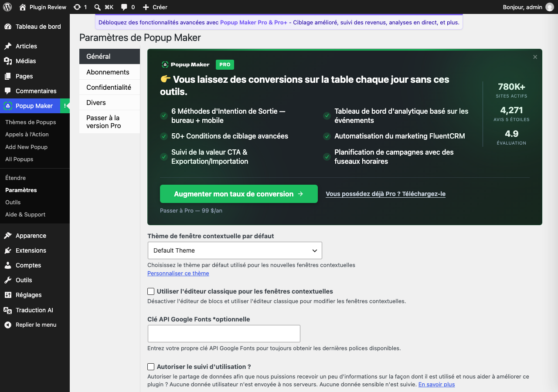This screenshot has height=392, width=558.
Task: Click the Commentaires bubble icon in the sidebar
Action: (8, 91)
